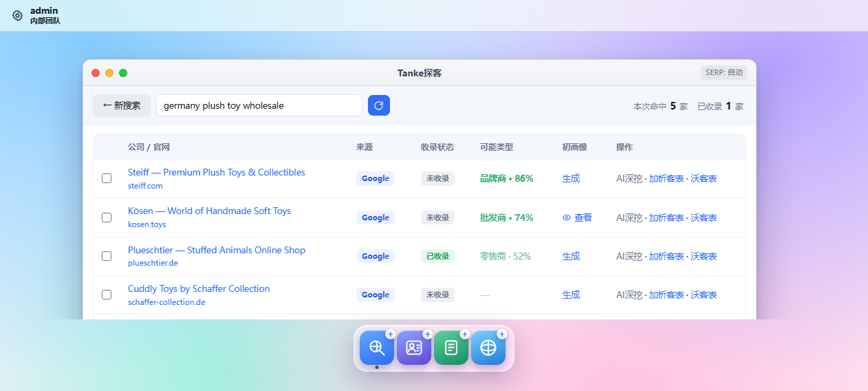
Task: Select the Cuddly Toys row checkbox
Action: click(107, 295)
